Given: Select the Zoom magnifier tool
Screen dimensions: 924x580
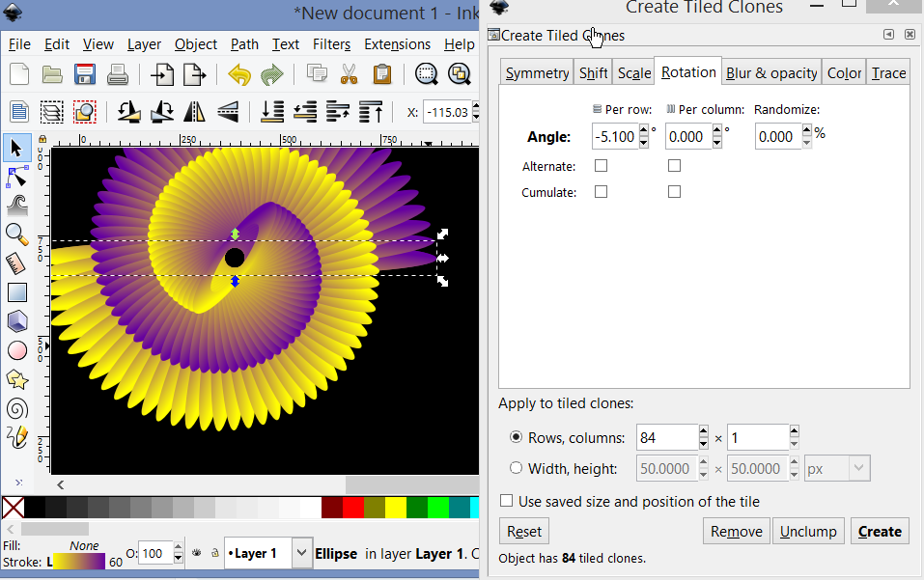Looking at the screenshot, I should 16,234.
